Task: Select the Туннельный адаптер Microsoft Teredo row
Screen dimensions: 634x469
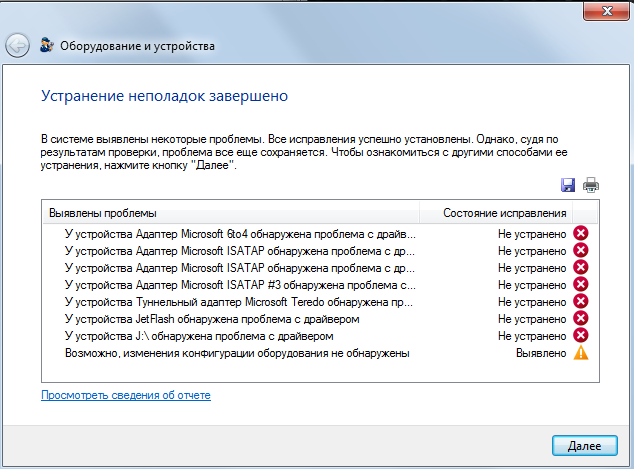Action: click(x=320, y=302)
